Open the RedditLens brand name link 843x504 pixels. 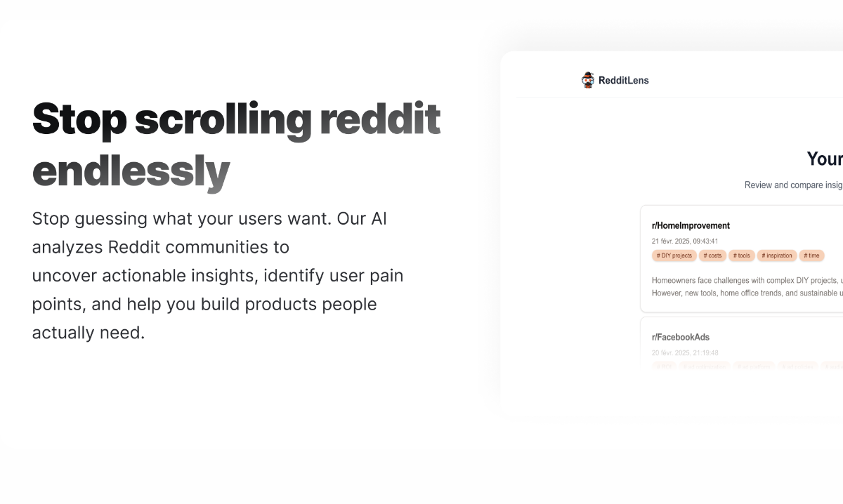click(623, 80)
